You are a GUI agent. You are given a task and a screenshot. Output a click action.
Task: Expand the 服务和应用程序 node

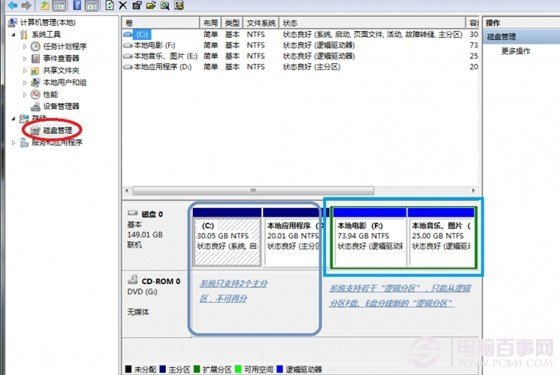(14, 142)
